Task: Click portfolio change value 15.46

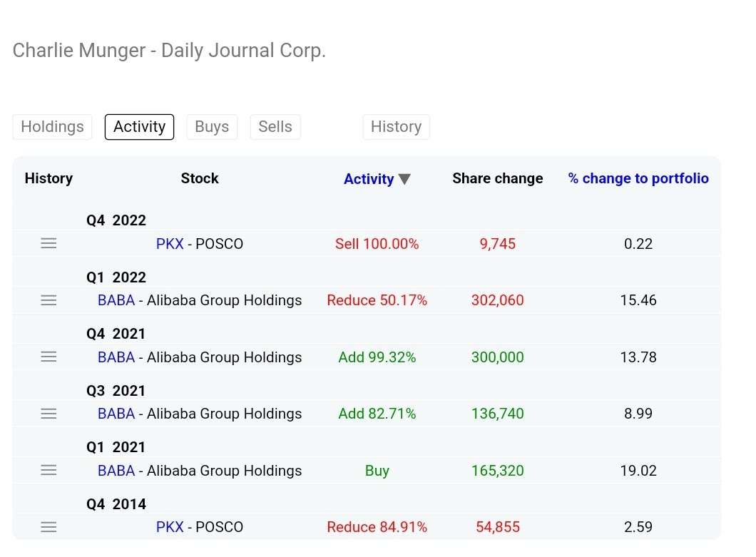Action: click(638, 300)
